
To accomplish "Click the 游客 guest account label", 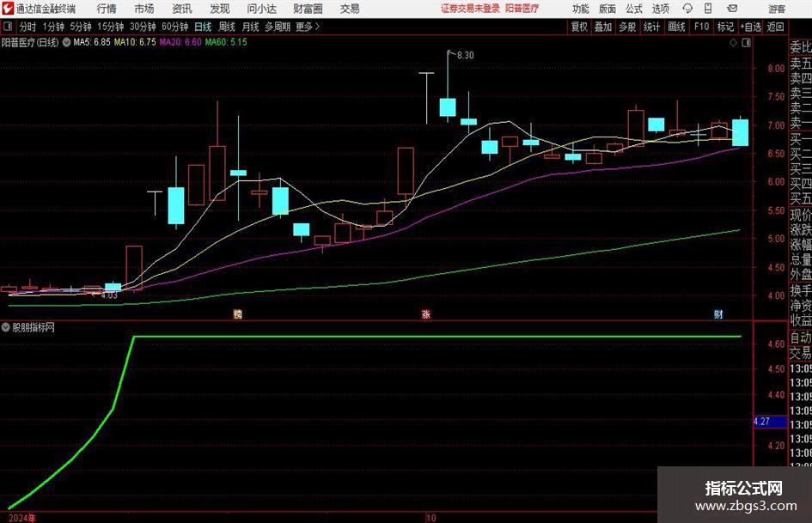I will 777,9.
